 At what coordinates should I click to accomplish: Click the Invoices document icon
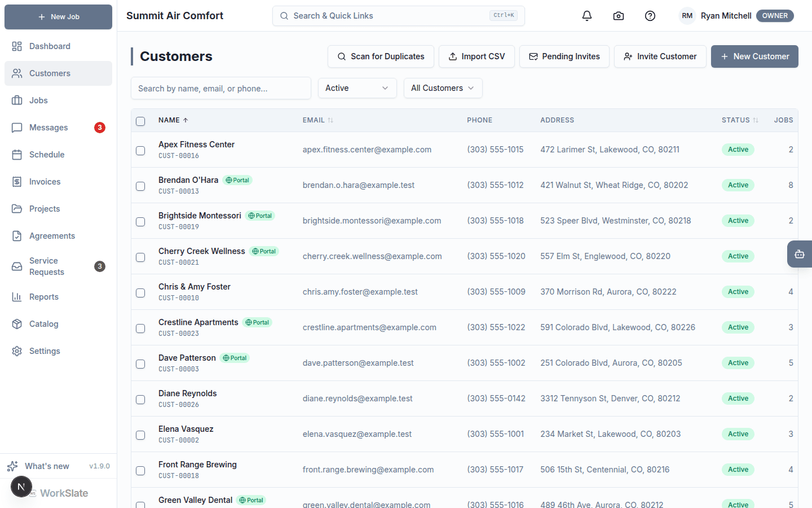tap(17, 182)
